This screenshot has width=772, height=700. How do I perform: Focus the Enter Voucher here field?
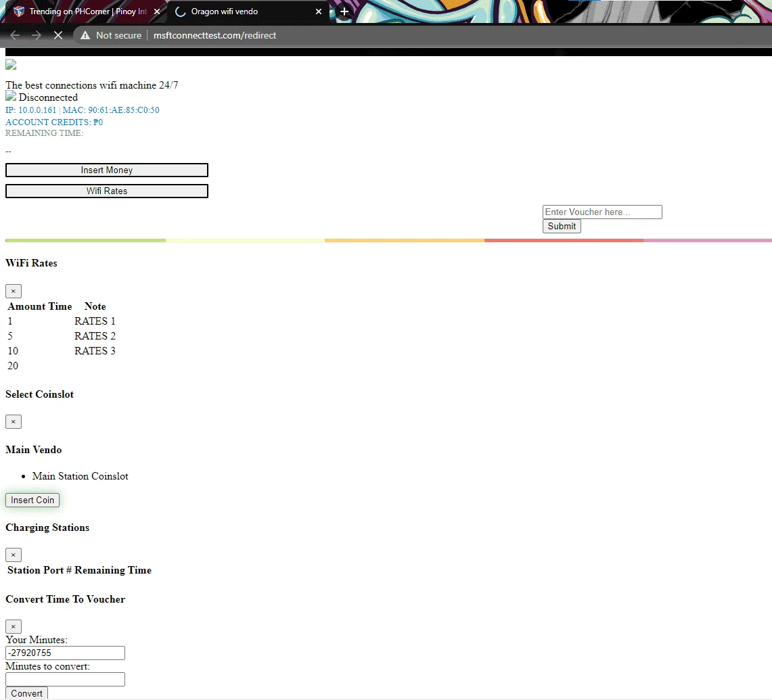pos(602,212)
